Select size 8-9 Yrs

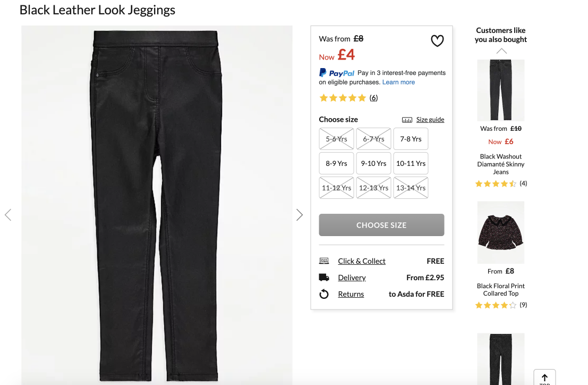pyautogui.click(x=336, y=163)
